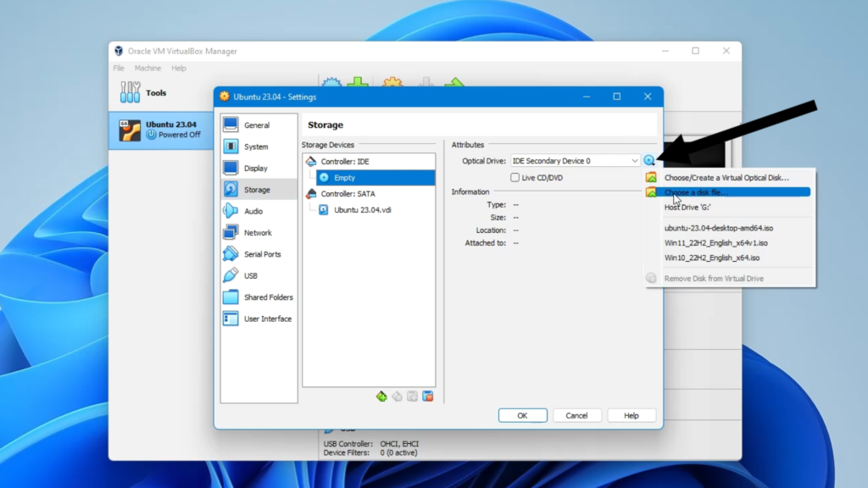Open the Audio settings section

pos(259,211)
